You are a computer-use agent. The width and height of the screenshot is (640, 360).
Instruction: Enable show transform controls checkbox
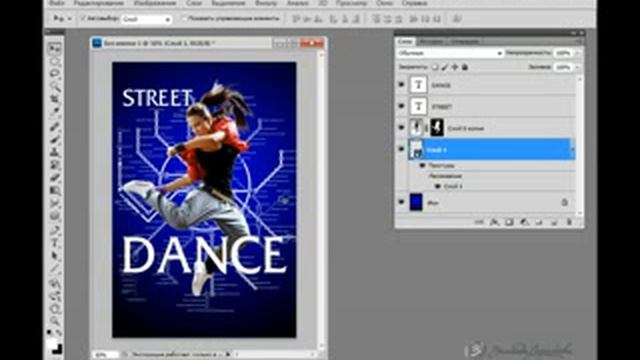click(184, 18)
